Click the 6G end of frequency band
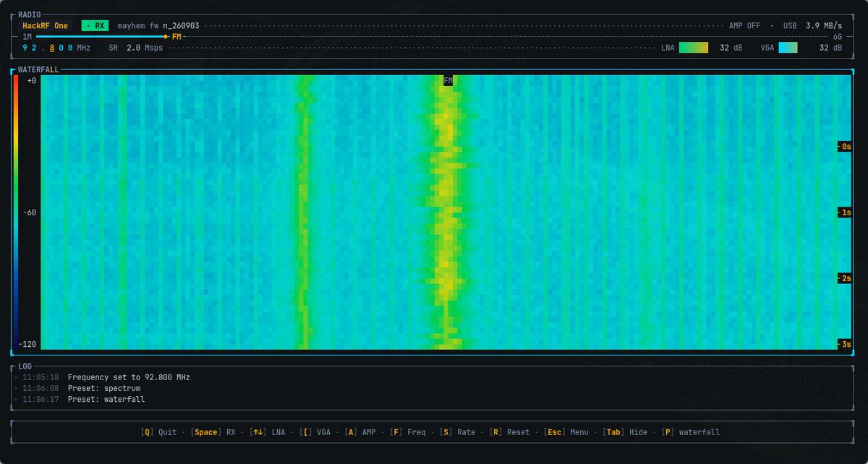 [x=838, y=36]
